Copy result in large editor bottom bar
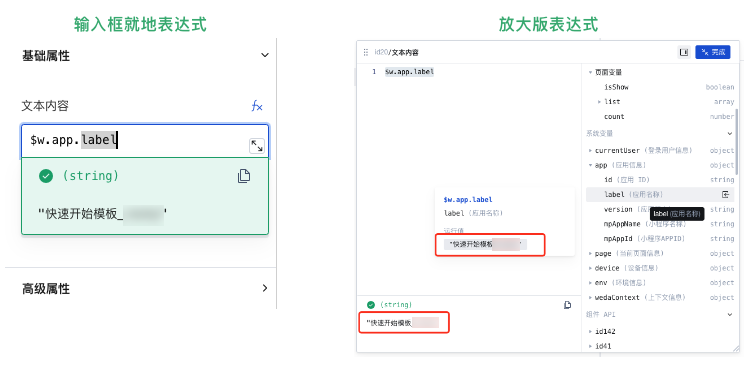The height and width of the screenshot is (366, 748). [x=568, y=305]
